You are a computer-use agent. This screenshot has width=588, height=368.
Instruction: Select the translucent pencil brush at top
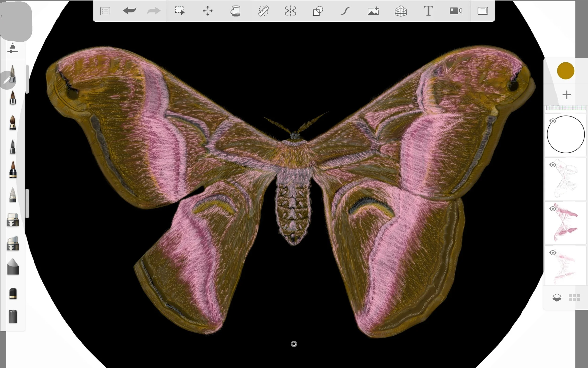[13, 74]
